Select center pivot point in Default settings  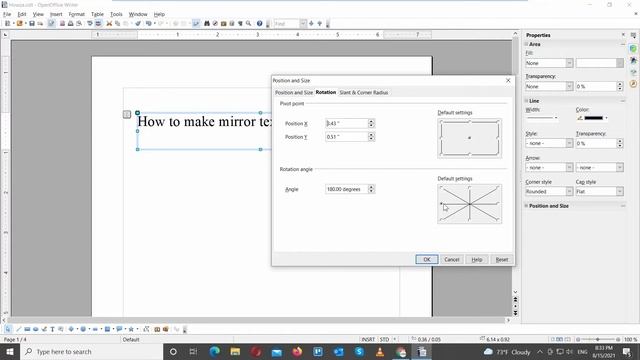[469, 138]
